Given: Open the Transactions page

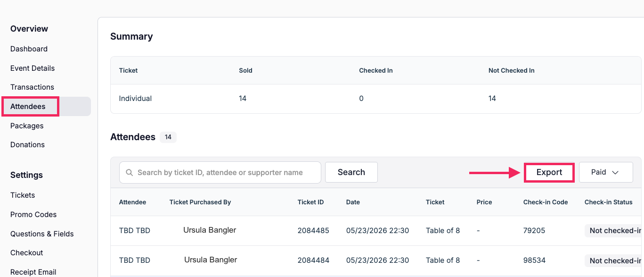Looking at the screenshot, I should pos(32,87).
